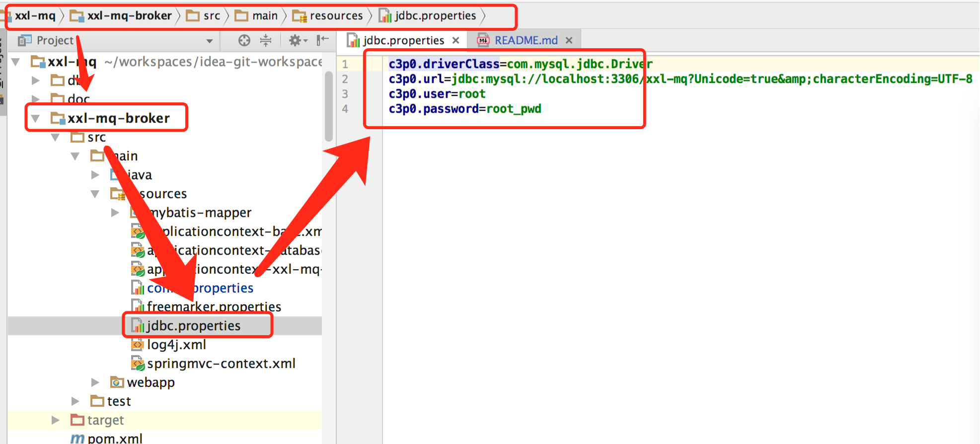Expand the mybatis-mapper folder arrow
This screenshot has width=980, height=444.
click(x=115, y=213)
